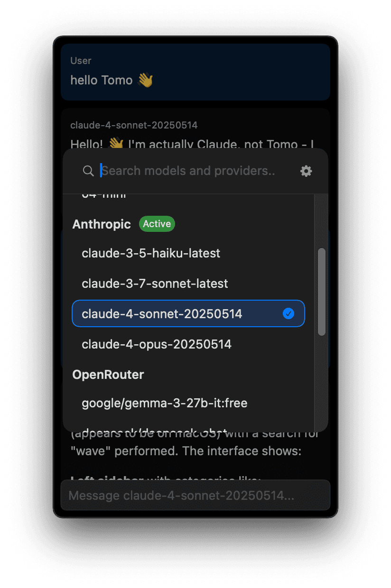Select the partially visible o4-mini model
The height and width of the screenshot is (588, 391).
click(104, 195)
